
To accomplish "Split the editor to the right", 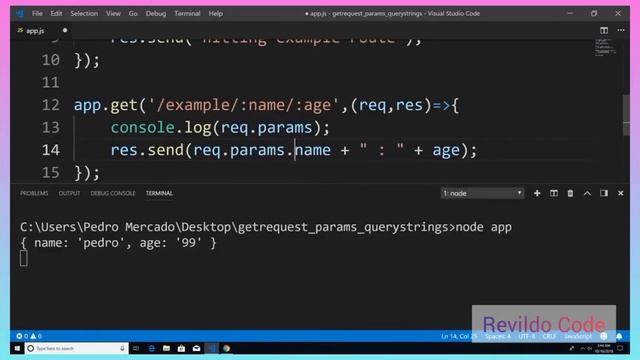I will (604, 30).
